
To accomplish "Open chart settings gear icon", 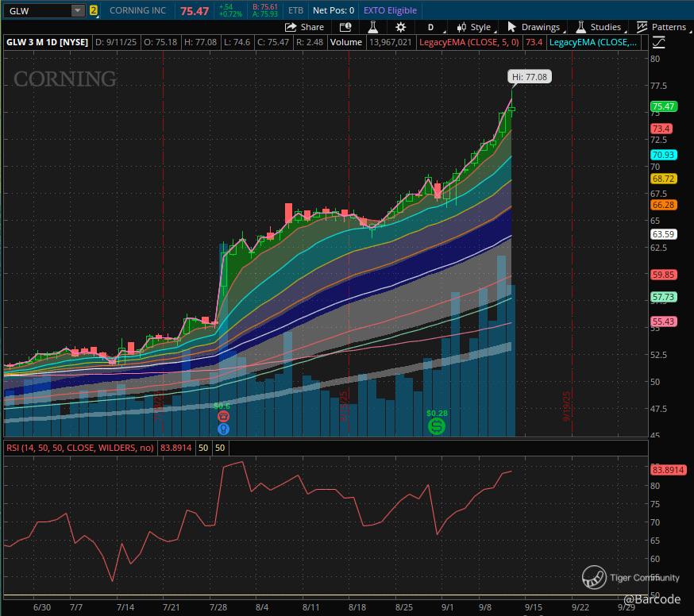I will [x=400, y=27].
